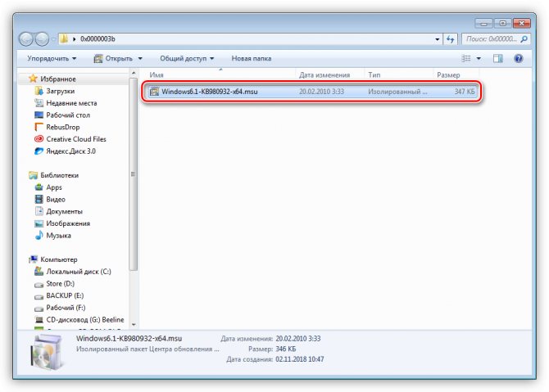Go forward with the Forward arrow button

pos(42,38)
